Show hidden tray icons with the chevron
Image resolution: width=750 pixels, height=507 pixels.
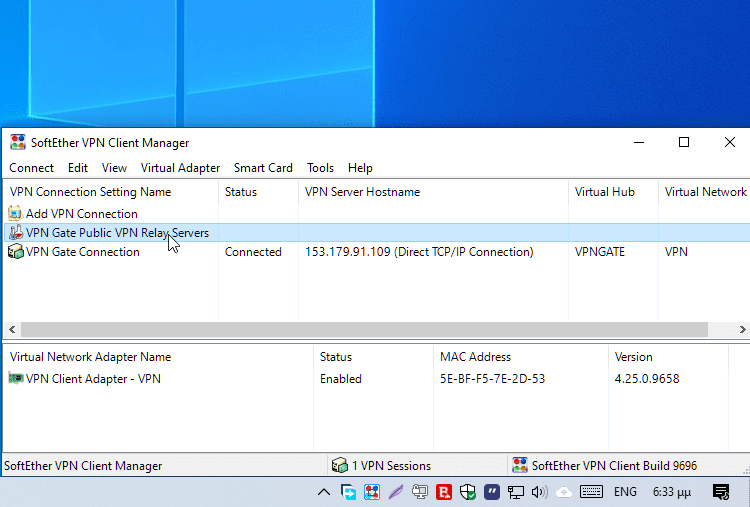(x=324, y=492)
